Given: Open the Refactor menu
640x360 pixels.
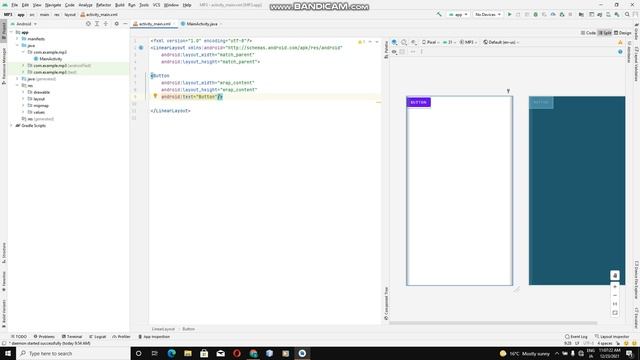Looking at the screenshot, I should pos(103,5).
